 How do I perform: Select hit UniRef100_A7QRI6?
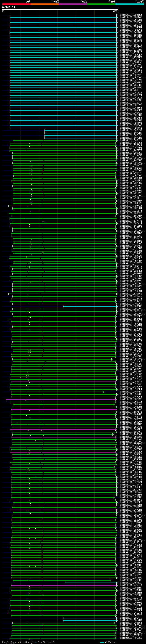pyautogui.click(x=131, y=53)
